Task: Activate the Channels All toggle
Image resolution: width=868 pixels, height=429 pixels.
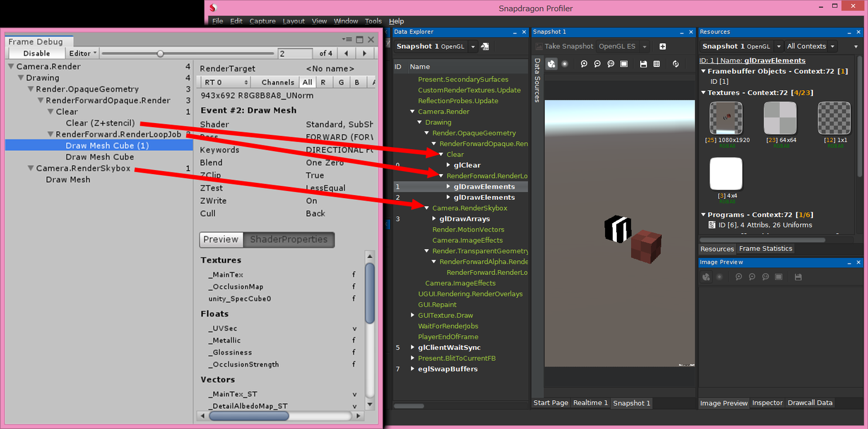Action: (307, 82)
